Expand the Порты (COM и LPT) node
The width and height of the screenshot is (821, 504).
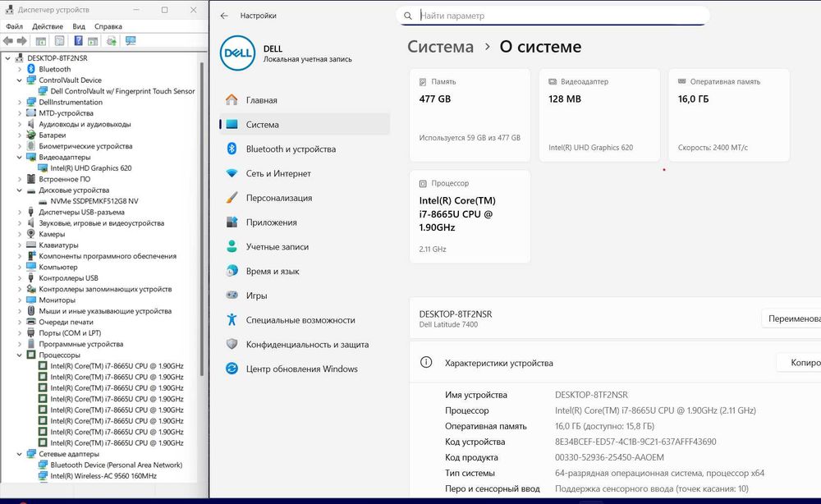(x=20, y=333)
